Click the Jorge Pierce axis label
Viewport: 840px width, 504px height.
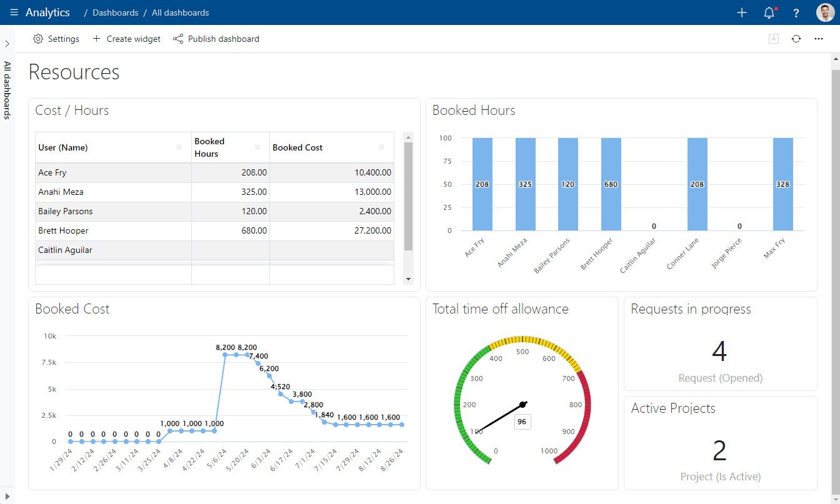727,253
